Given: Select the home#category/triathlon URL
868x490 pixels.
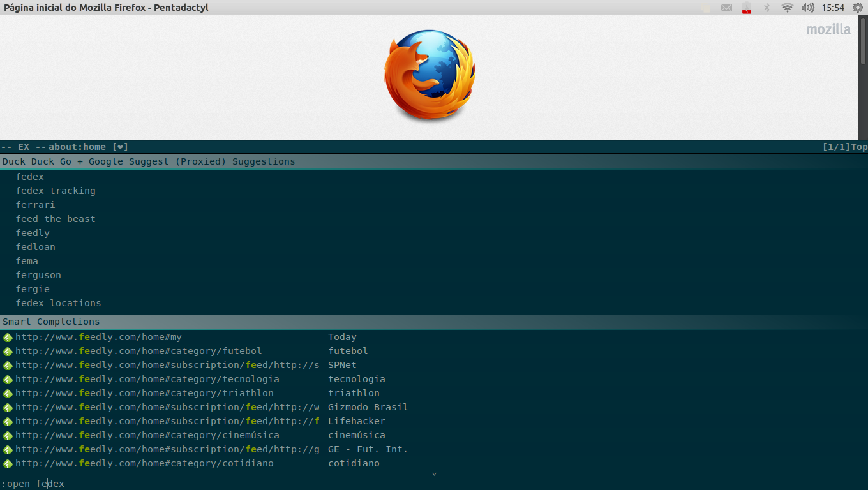Looking at the screenshot, I should (145, 393).
